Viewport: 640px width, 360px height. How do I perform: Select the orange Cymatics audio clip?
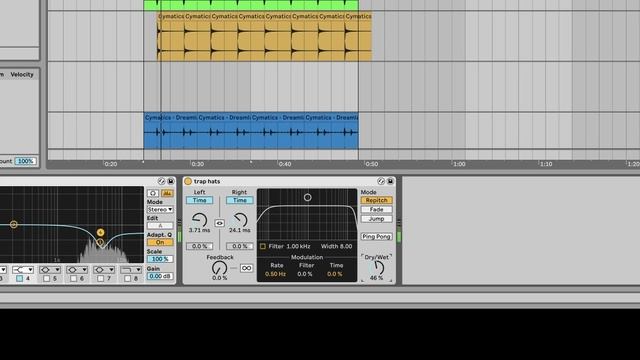(x=264, y=37)
